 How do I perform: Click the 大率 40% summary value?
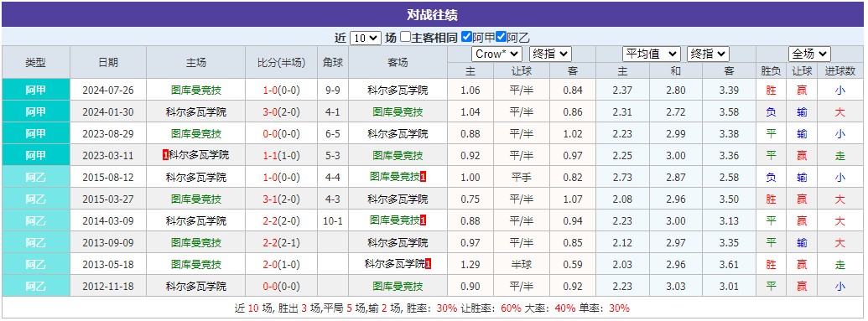pyautogui.click(x=564, y=308)
